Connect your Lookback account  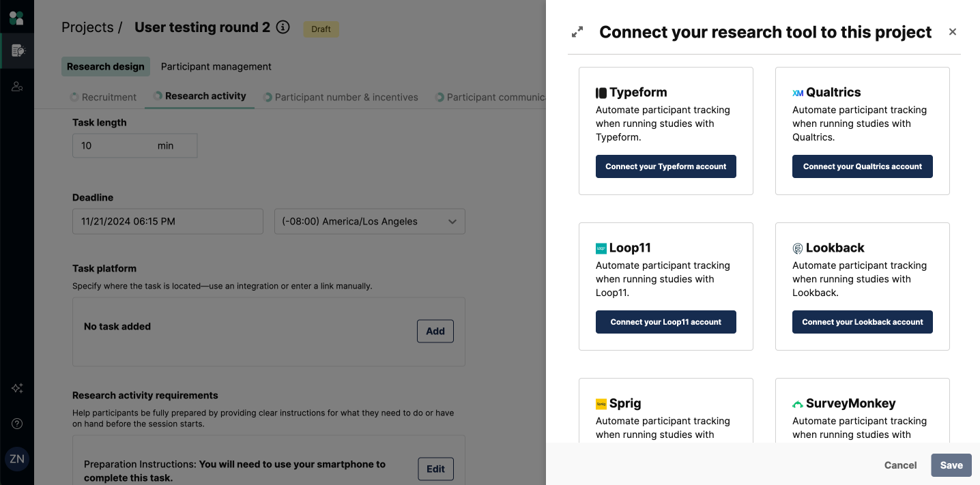click(863, 322)
